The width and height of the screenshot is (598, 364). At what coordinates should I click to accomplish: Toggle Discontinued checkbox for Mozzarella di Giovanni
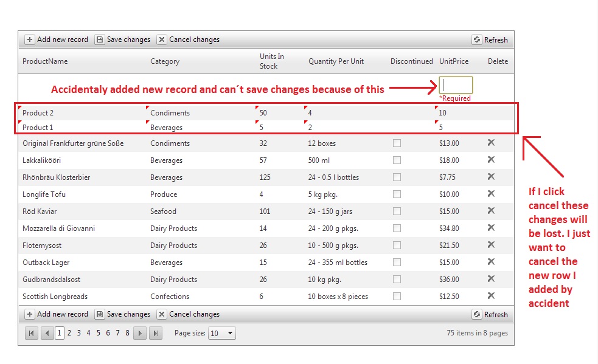pos(397,228)
